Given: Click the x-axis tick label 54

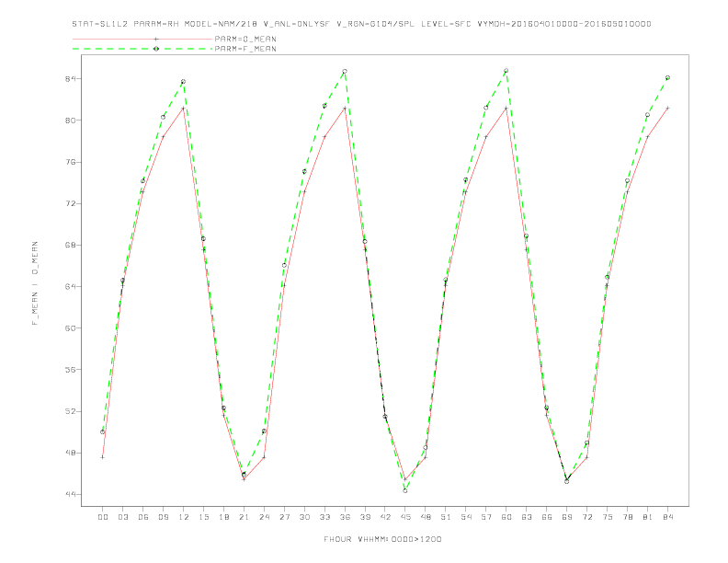Looking at the screenshot, I should [466, 517].
